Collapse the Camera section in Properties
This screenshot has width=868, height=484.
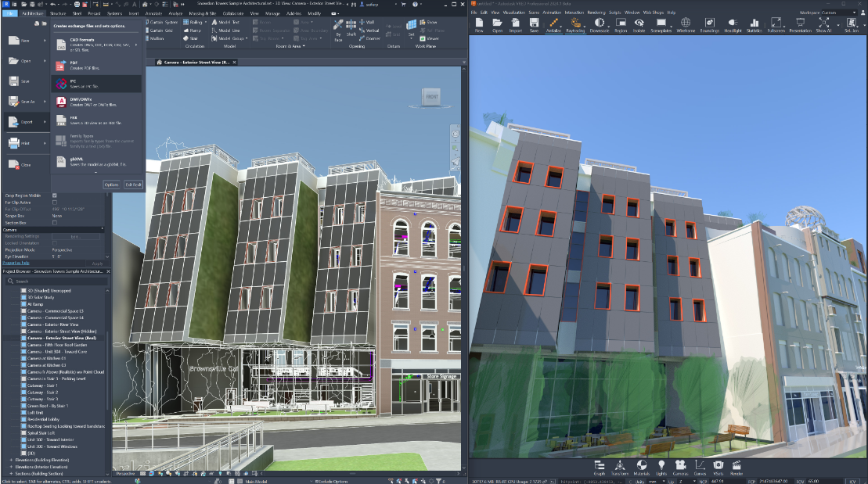[x=102, y=230]
